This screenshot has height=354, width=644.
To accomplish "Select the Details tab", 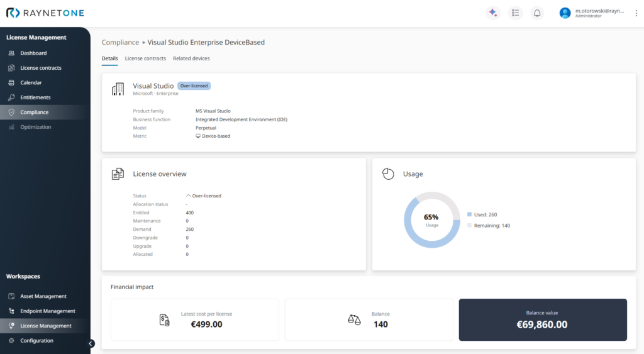I will coord(109,58).
